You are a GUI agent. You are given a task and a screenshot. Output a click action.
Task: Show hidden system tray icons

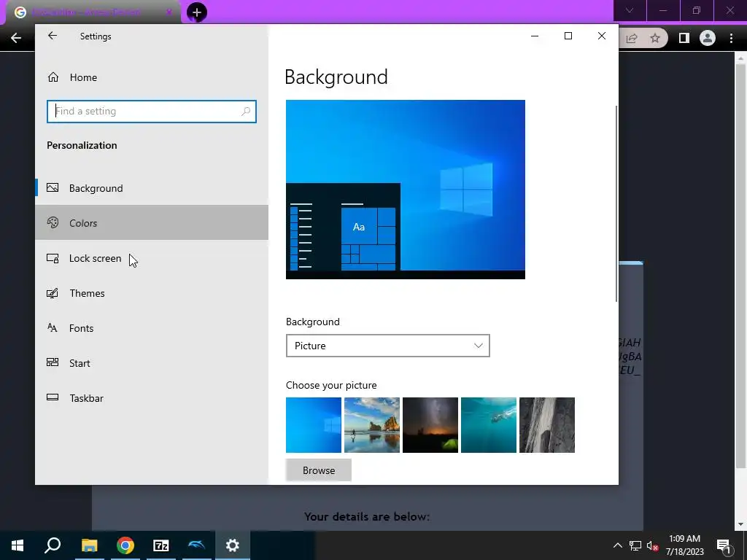617,545
